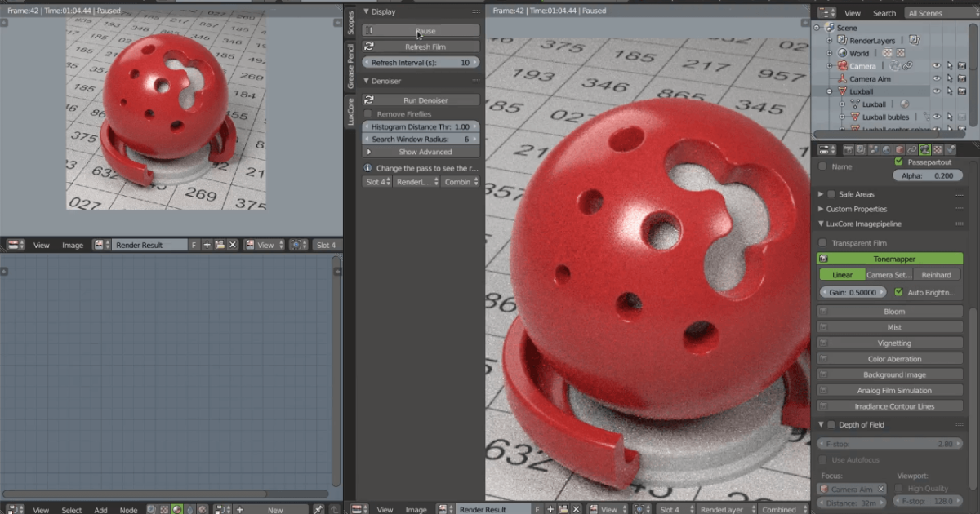Viewport: 980px width, 514px height.
Task: Open Scene properties tab icon
Action: click(x=873, y=149)
